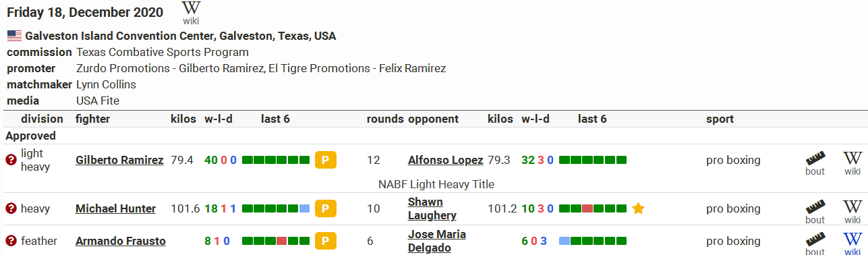The image size is (868, 255).
Task: Open Gilberto Ramirez fighter profile
Action: 119,161
